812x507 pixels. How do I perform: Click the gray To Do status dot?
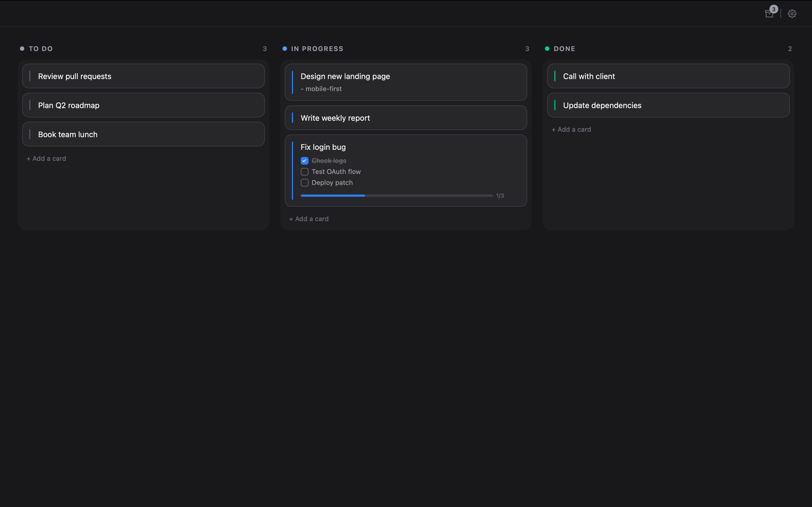click(x=22, y=49)
